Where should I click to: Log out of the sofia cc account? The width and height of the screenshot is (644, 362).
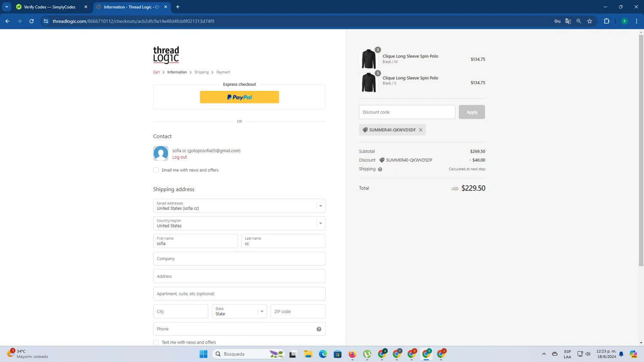coord(179,157)
